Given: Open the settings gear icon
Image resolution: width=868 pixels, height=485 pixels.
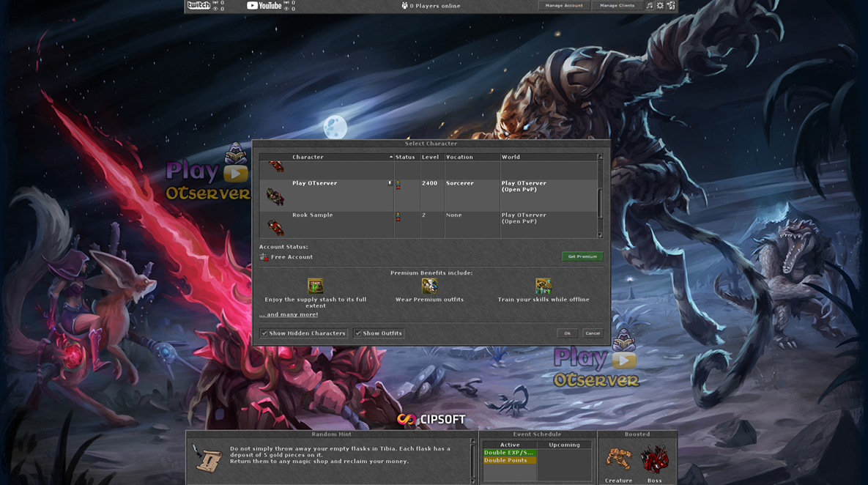Looking at the screenshot, I should tap(661, 6).
